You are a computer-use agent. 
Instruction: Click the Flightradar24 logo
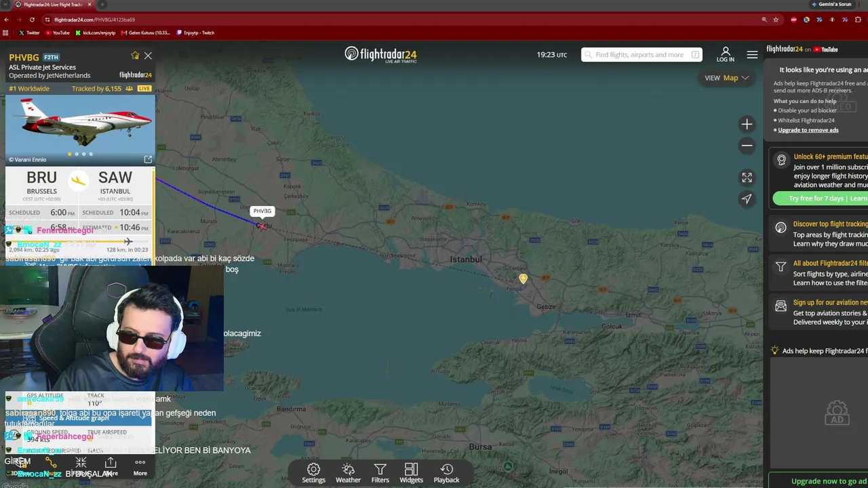coord(380,54)
